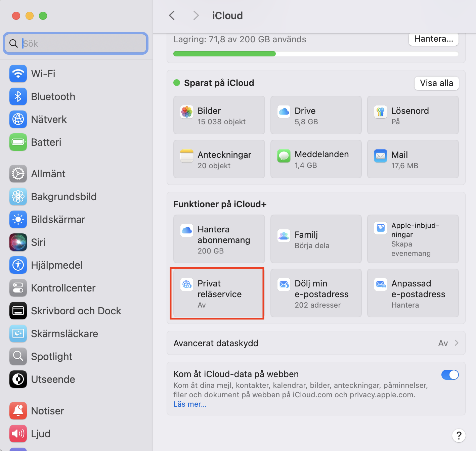
Task: Open the Drive tile
Action: pos(316,115)
